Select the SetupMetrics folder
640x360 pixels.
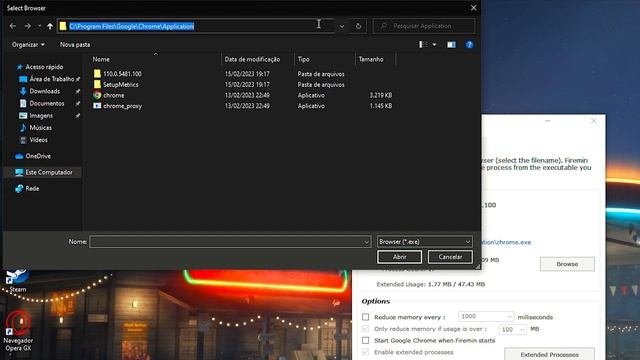point(120,84)
